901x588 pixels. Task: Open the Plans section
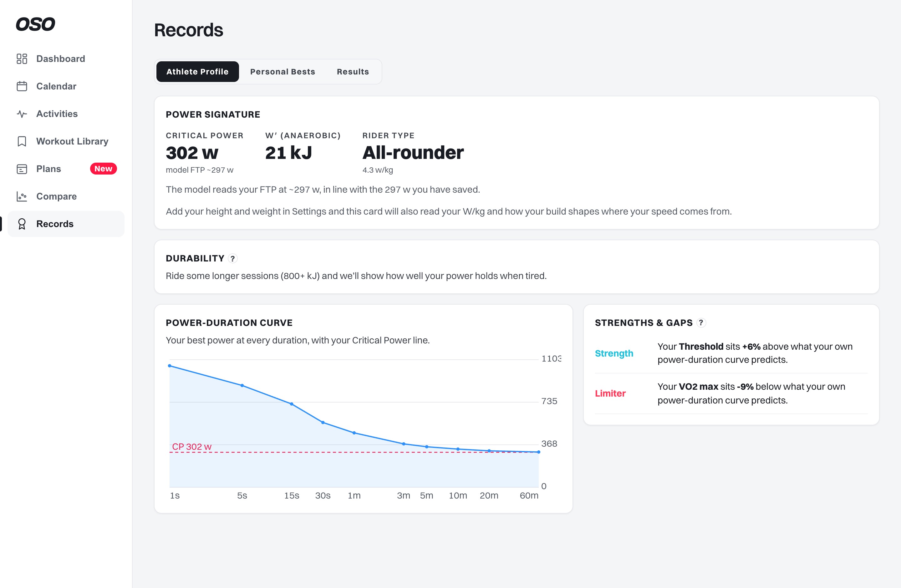coord(66,169)
